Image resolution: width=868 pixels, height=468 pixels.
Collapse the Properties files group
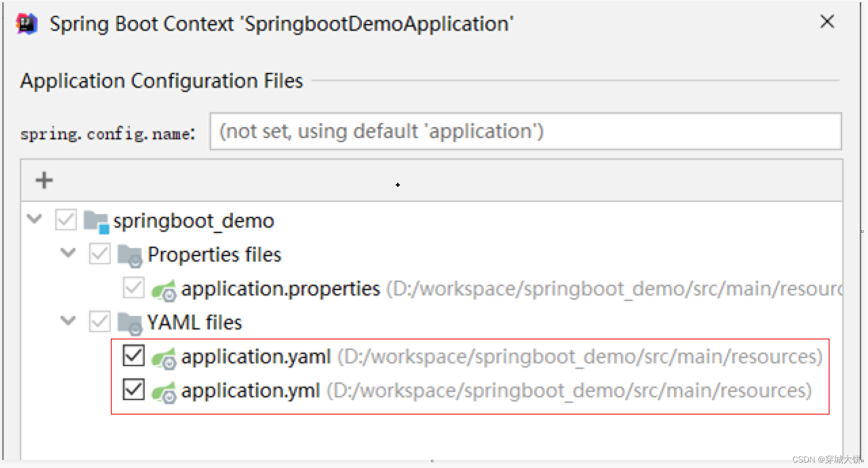(68, 253)
